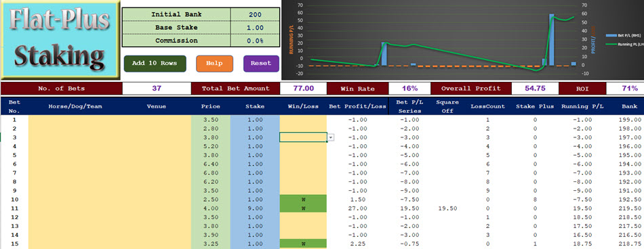Click the Win/Loss column header
The height and width of the screenshot is (249, 644).
tap(303, 106)
